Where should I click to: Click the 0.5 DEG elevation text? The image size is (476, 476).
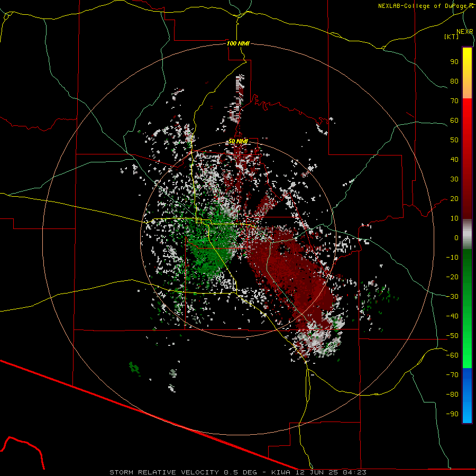(241, 472)
